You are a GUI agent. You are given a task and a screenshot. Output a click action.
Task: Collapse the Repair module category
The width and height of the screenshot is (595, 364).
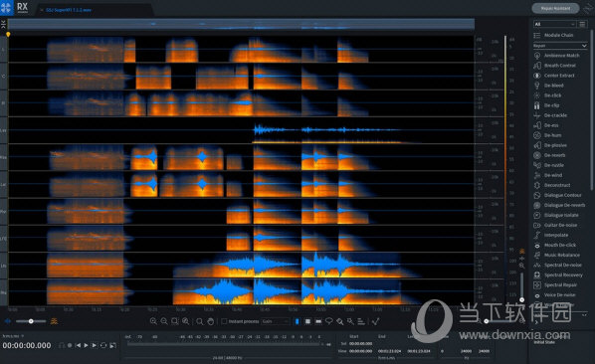[x=560, y=46]
